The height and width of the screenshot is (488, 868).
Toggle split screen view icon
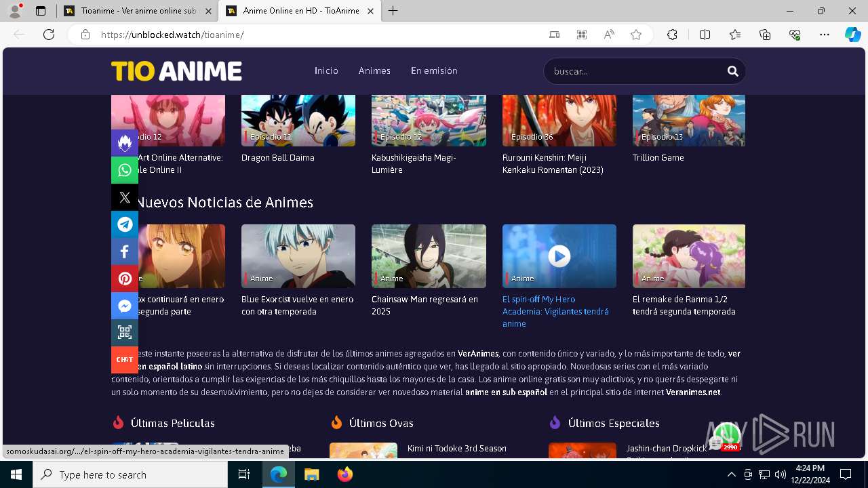(705, 35)
